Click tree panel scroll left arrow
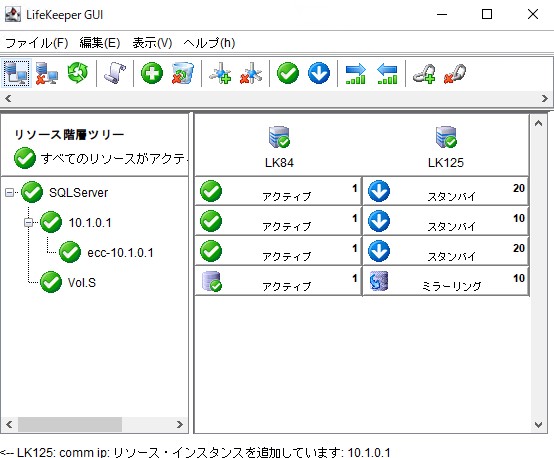Screen dimensions: 554x458 pos(9,424)
